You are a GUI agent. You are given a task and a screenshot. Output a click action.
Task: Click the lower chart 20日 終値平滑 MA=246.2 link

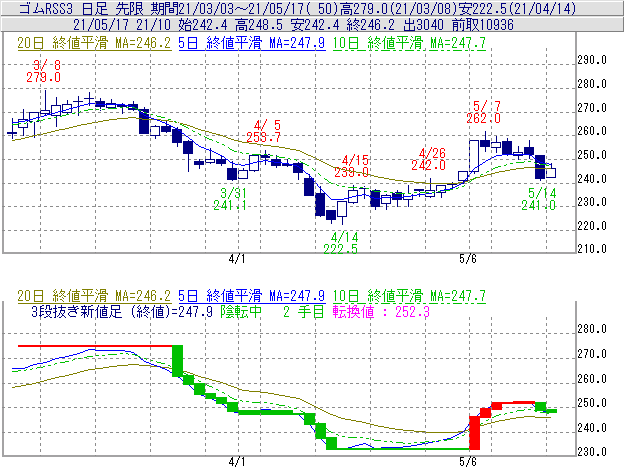pos(94,296)
